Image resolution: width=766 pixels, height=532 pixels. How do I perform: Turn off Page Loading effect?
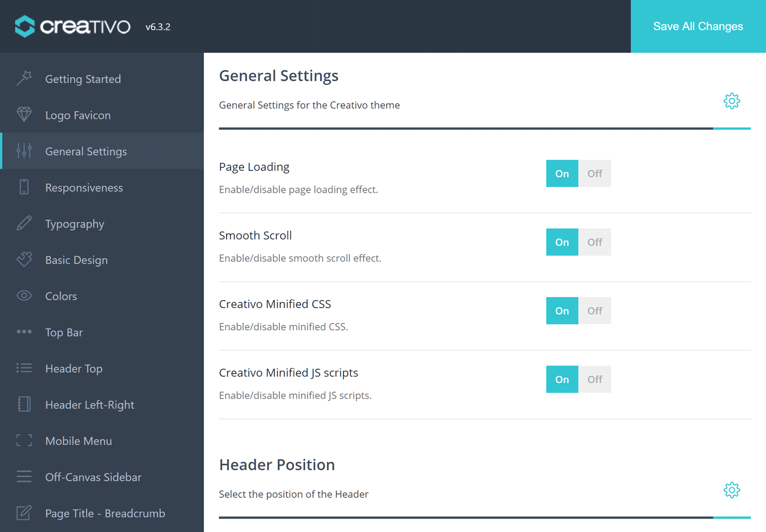tap(595, 174)
